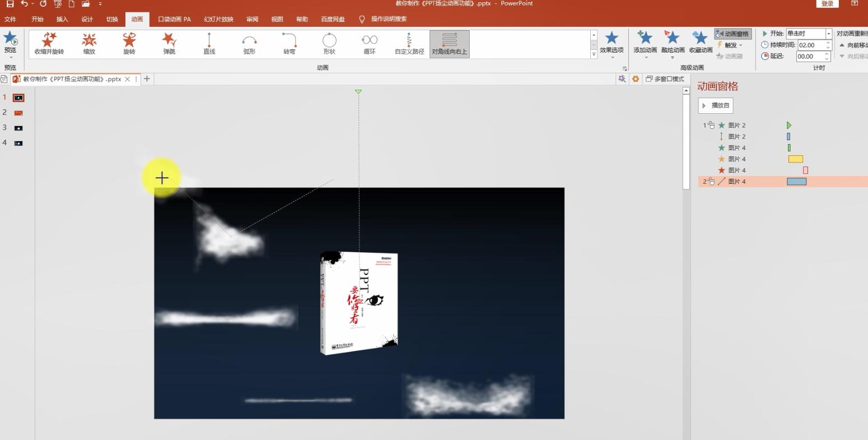Screen dimensions: 868x440
Task: Toggle the 动画窗格 (Animation Pane) visibility
Action: (732, 33)
